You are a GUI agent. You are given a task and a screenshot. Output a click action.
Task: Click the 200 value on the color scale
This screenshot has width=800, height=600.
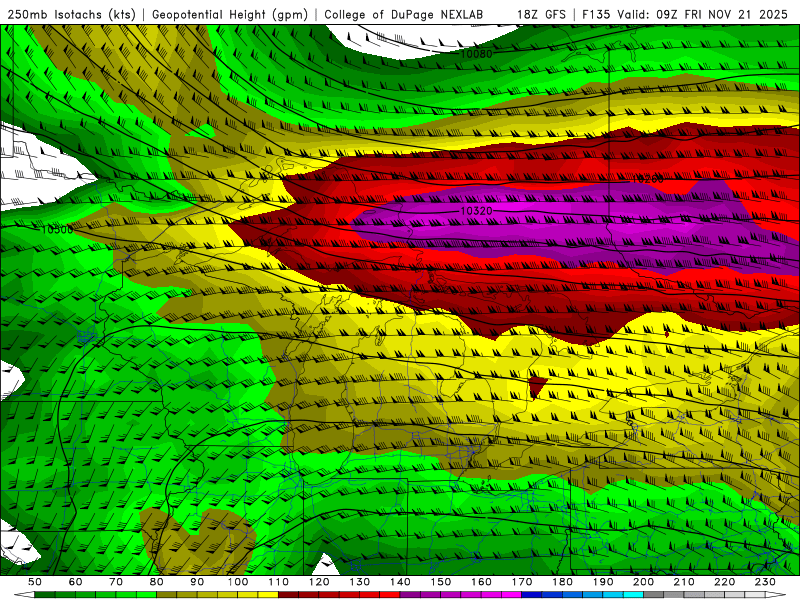tap(643, 582)
